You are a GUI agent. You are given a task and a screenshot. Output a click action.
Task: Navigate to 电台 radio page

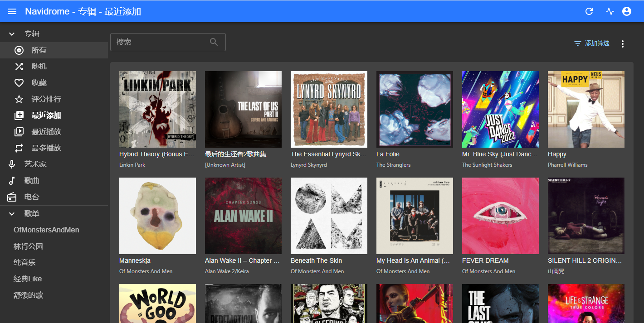point(32,197)
